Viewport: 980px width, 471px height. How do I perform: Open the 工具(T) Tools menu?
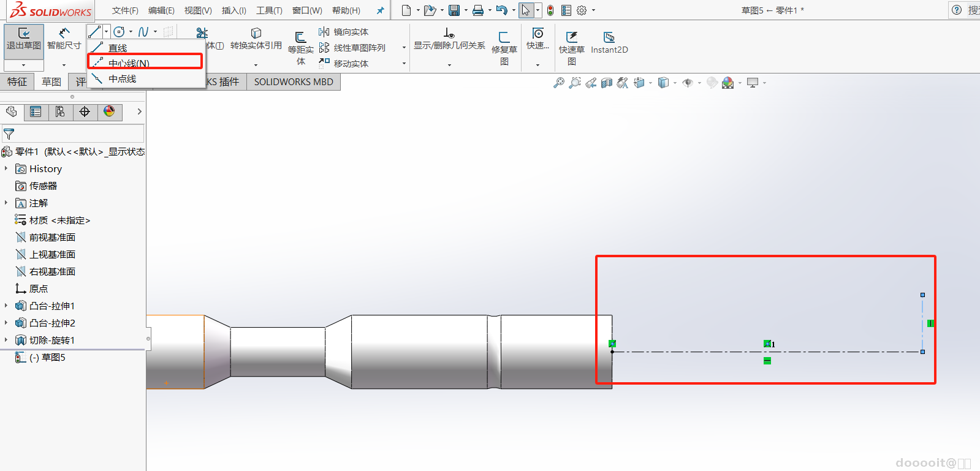point(269,10)
